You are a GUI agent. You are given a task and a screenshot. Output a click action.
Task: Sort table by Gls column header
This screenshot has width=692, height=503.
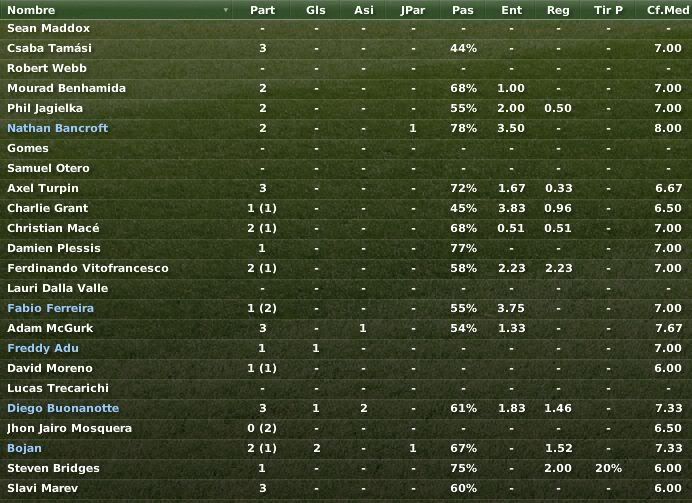(x=316, y=10)
